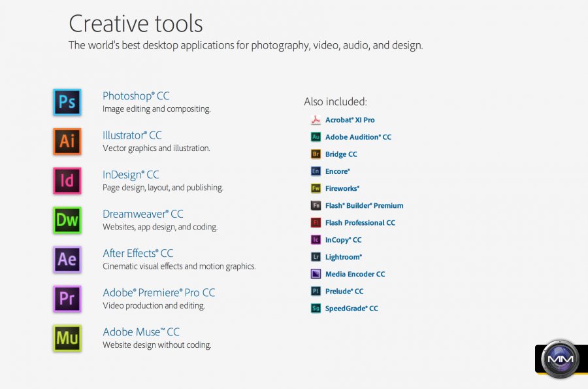Click the Premiere Pro Pr icon
Viewport: 588px width, 389px height.
[67, 299]
